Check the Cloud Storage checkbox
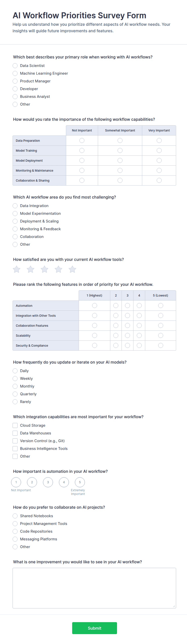Viewport: 187px width, 644px height. click(x=15, y=425)
